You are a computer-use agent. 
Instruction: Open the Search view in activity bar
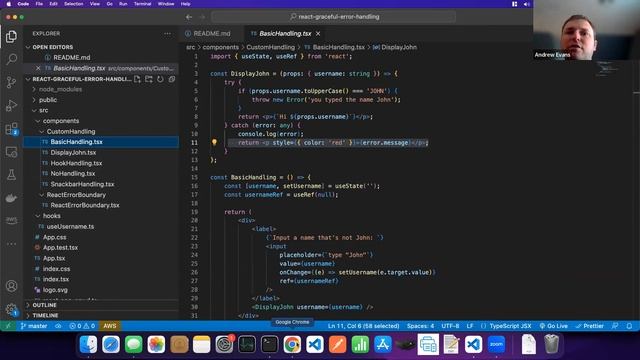point(11,59)
